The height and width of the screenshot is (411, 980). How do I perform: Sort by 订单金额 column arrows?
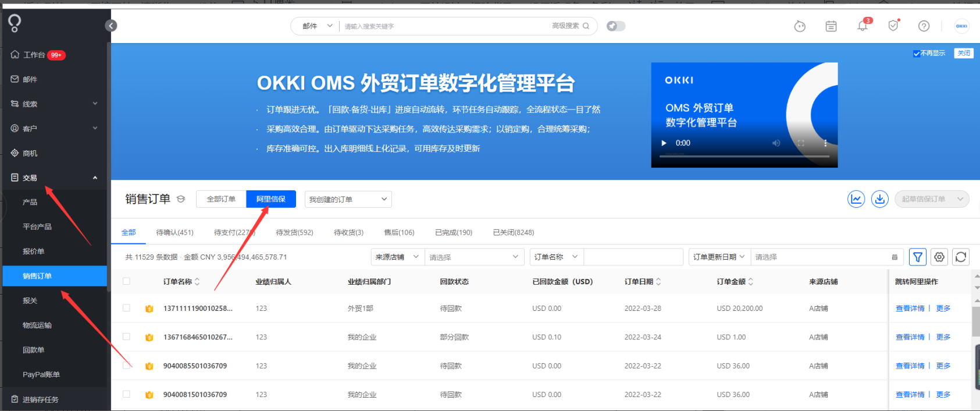[x=751, y=282]
